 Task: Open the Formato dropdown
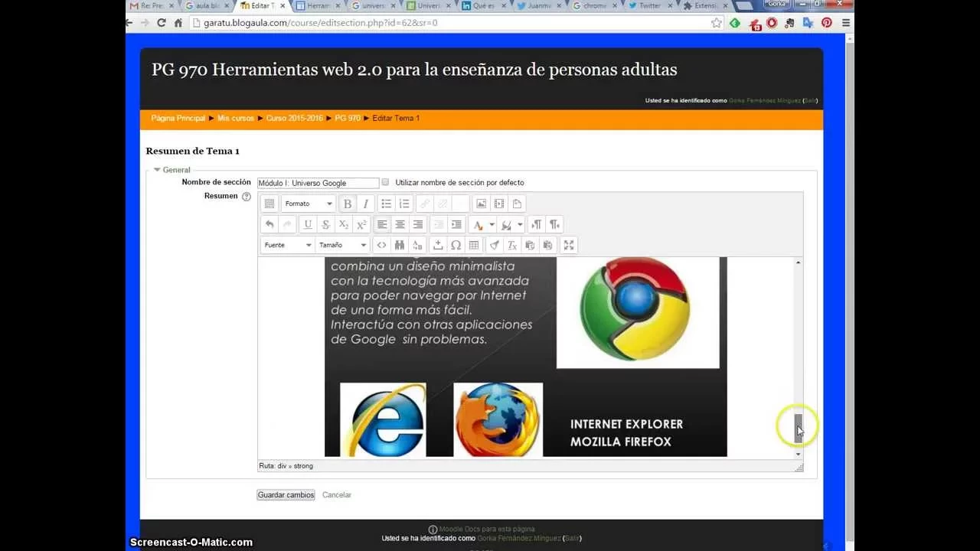tap(309, 204)
